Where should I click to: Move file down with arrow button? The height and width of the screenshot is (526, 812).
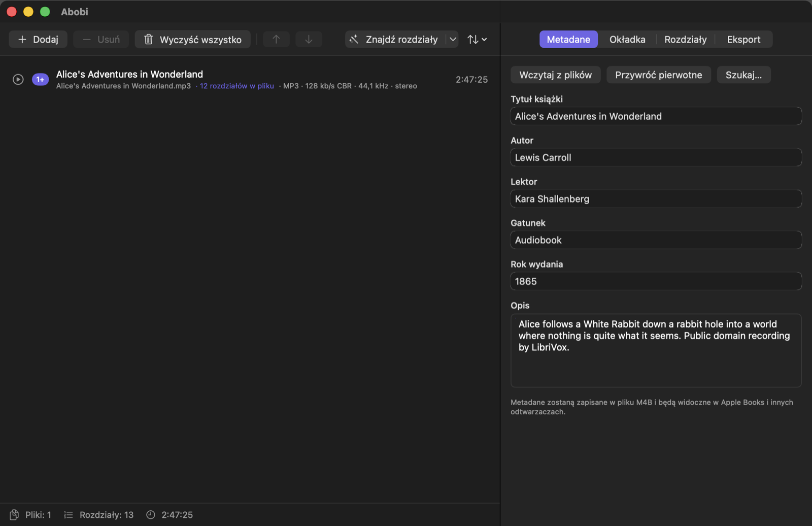point(309,40)
